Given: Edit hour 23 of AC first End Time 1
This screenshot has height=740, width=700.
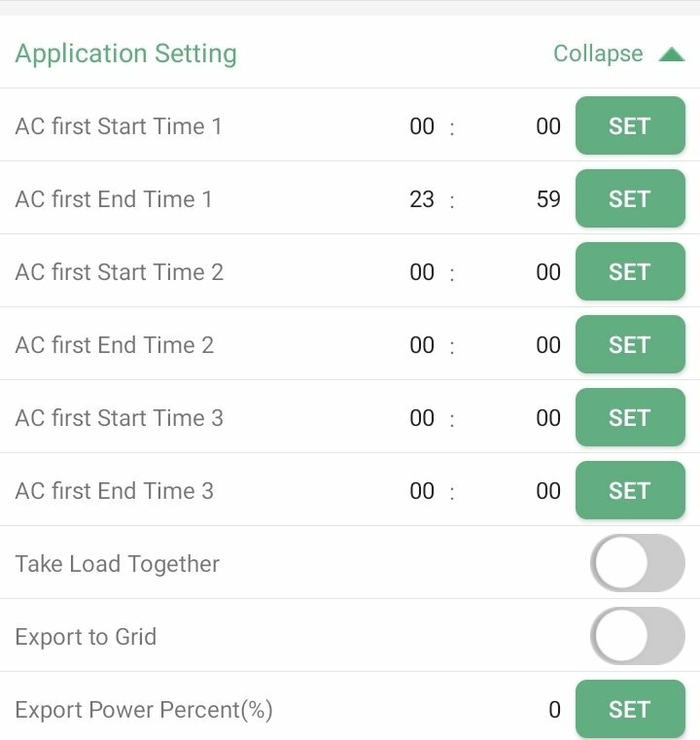Looking at the screenshot, I should (x=422, y=199).
